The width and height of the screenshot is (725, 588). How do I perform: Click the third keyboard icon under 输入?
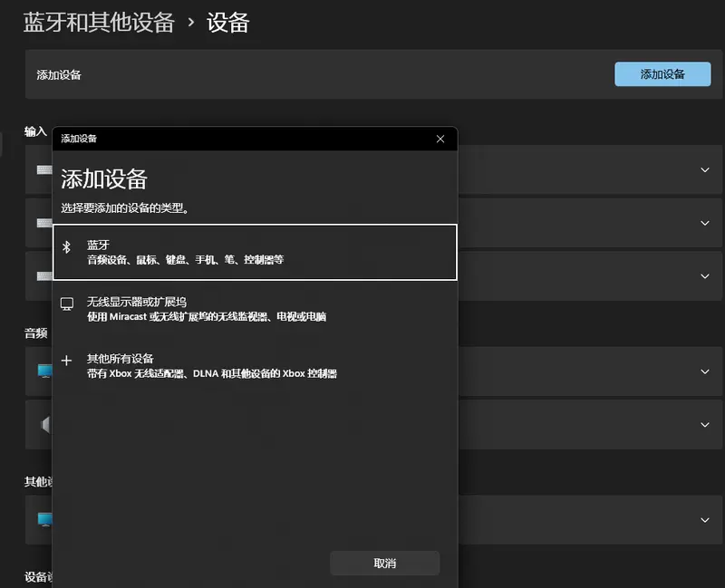44,276
